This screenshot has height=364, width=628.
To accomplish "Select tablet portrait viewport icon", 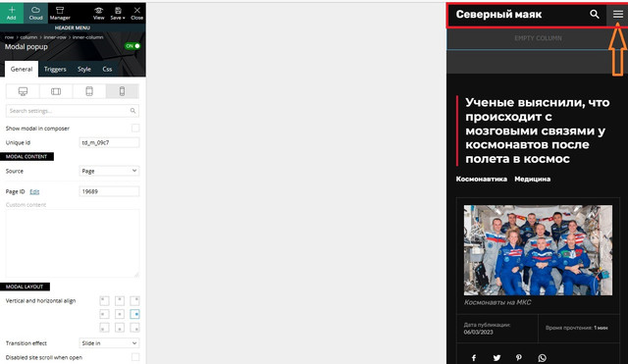I will tap(89, 91).
